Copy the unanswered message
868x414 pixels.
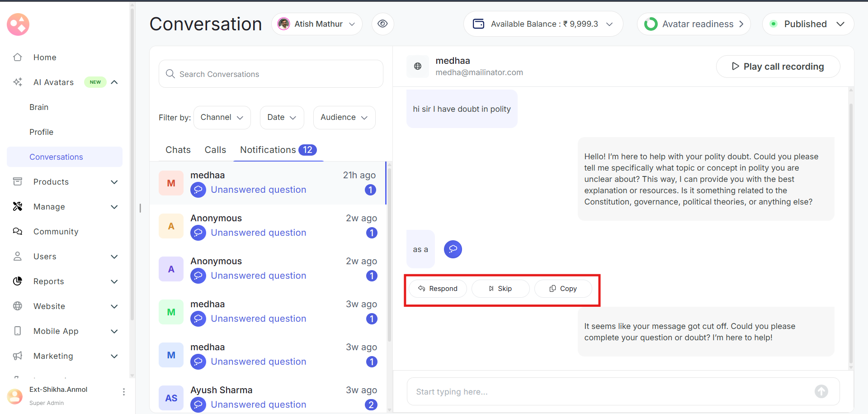click(x=563, y=289)
